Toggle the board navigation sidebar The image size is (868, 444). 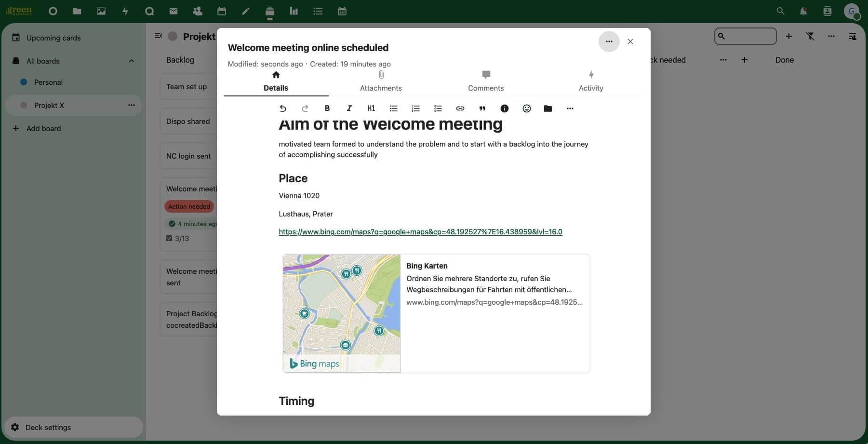click(158, 36)
